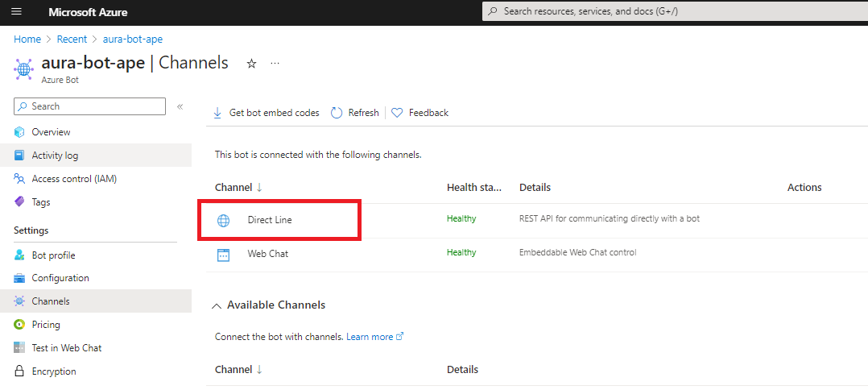Screen dimensions: 868x390
Task: Click the Refresh button label
Action: tap(363, 113)
